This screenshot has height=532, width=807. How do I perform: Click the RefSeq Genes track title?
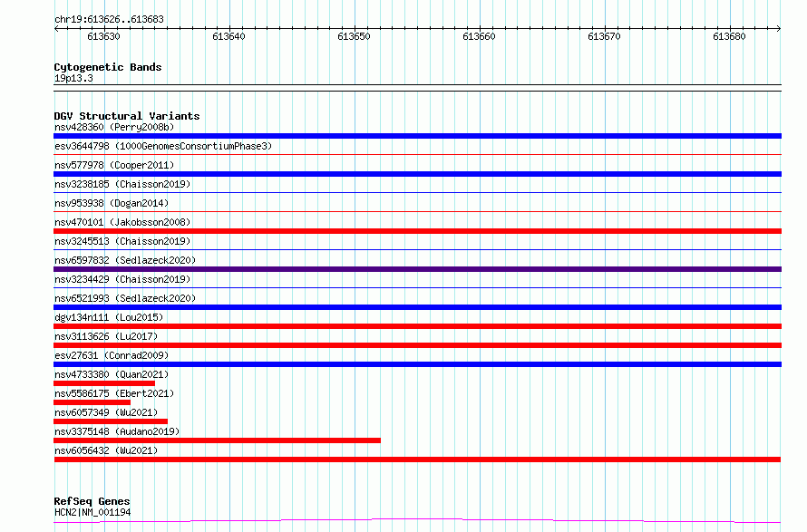click(x=92, y=501)
